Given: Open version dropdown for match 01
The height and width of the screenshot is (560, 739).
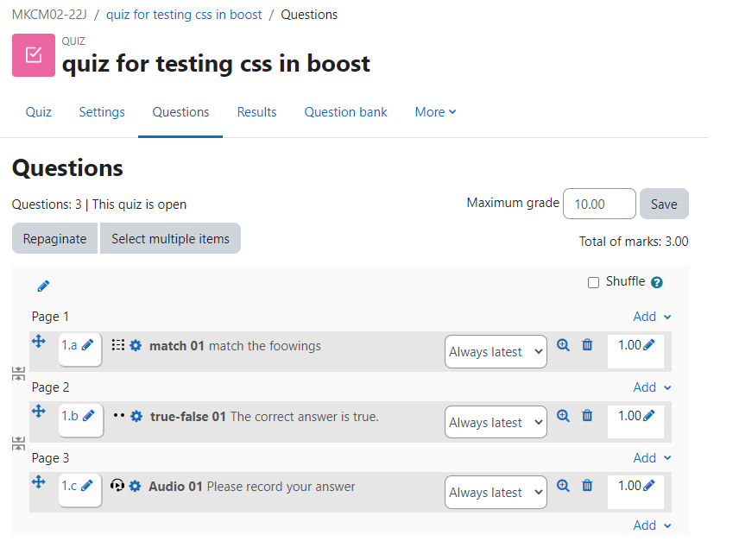Looking at the screenshot, I should [496, 351].
